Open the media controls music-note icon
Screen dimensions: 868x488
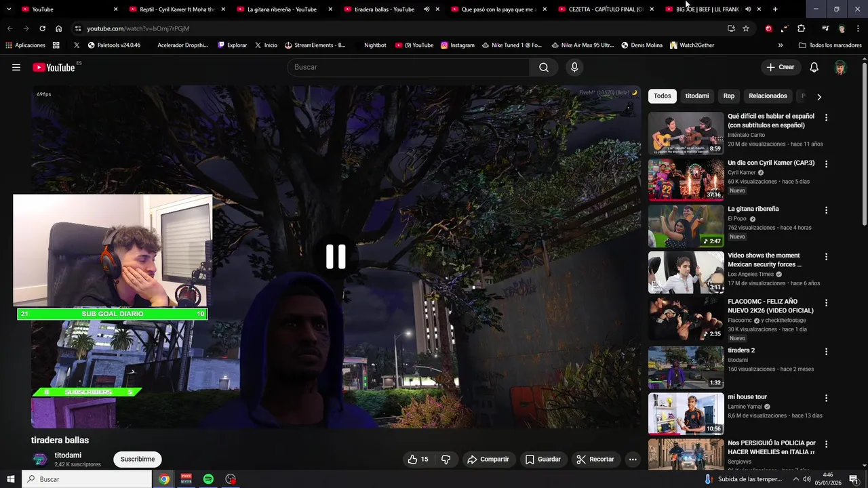coord(825,28)
